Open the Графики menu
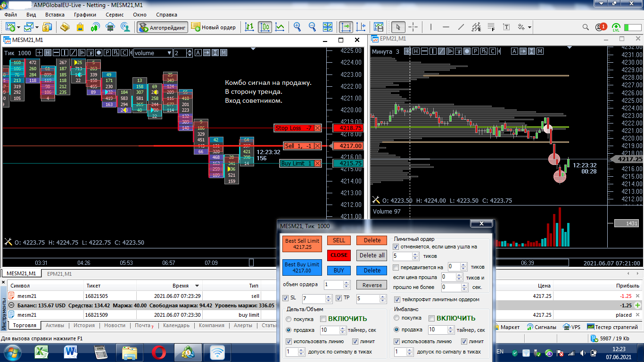Screen dimensions: 644x362 (85, 15)
